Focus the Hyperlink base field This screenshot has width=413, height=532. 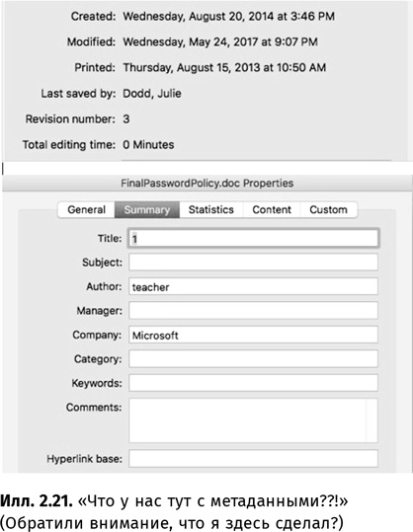pos(253,459)
